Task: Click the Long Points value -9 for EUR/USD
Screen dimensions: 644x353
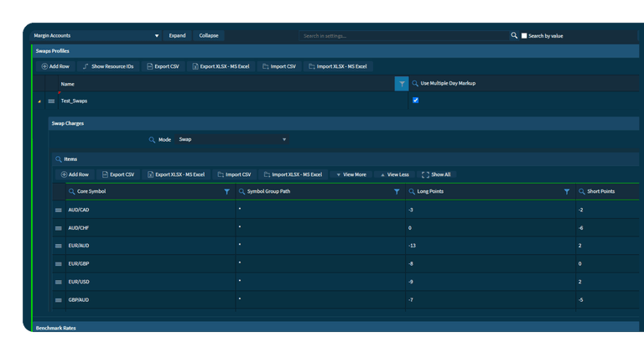Action: 411,282
